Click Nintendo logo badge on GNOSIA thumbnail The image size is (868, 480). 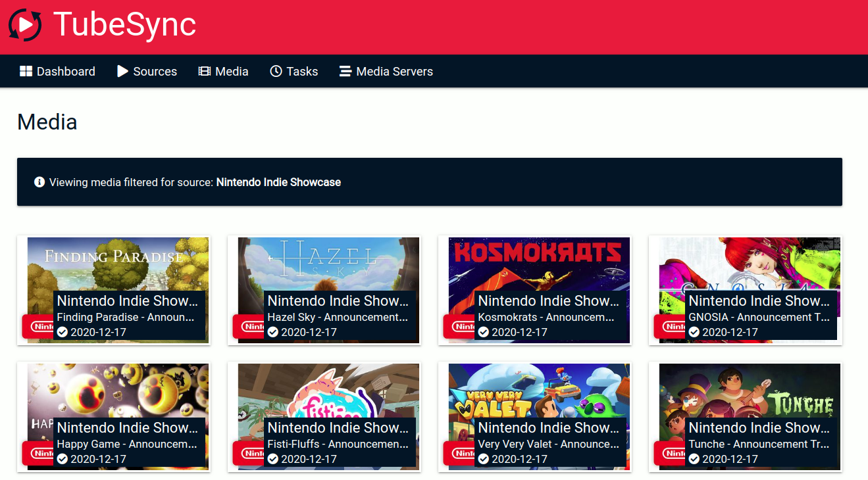[670, 326]
